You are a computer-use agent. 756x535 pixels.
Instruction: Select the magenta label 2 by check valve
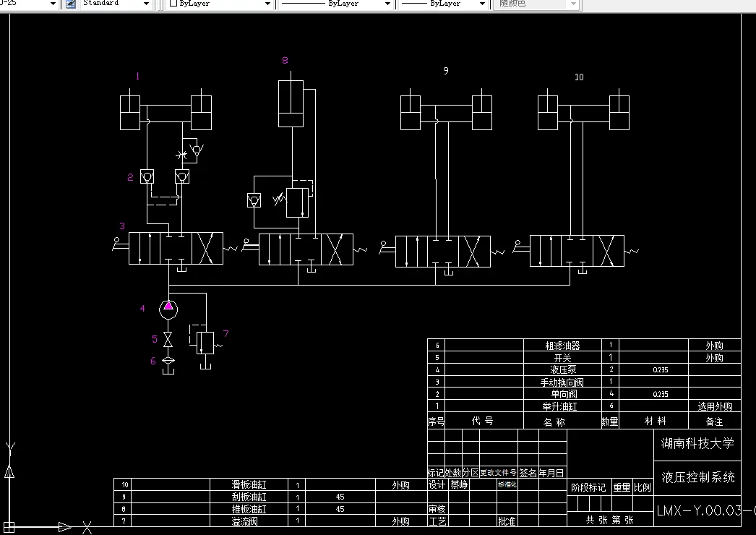click(130, 178)
